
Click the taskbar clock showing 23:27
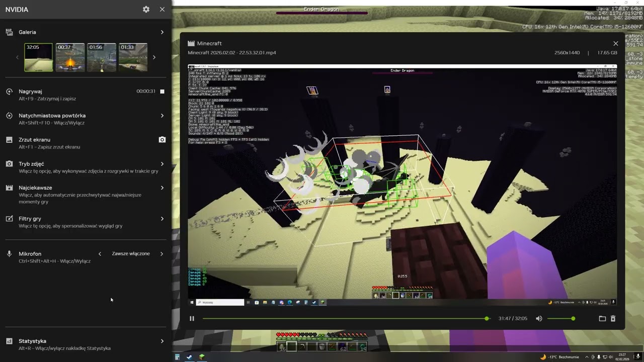622,357
